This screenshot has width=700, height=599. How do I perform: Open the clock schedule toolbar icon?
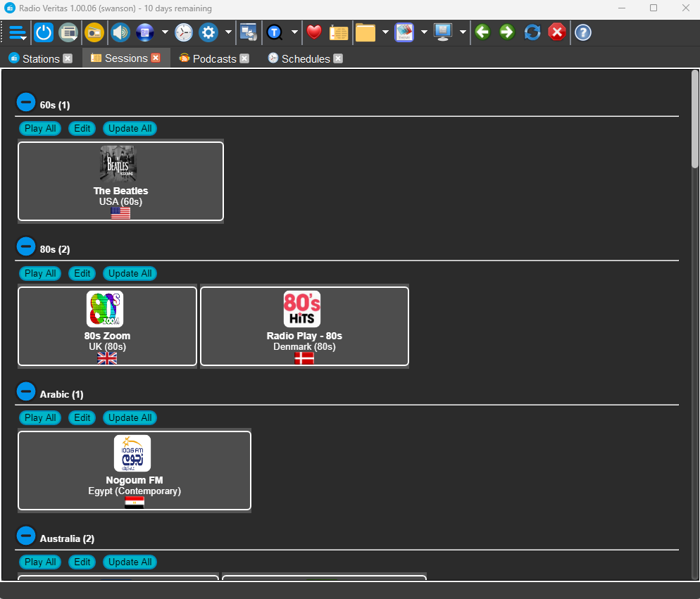click(x=183, y=32)
